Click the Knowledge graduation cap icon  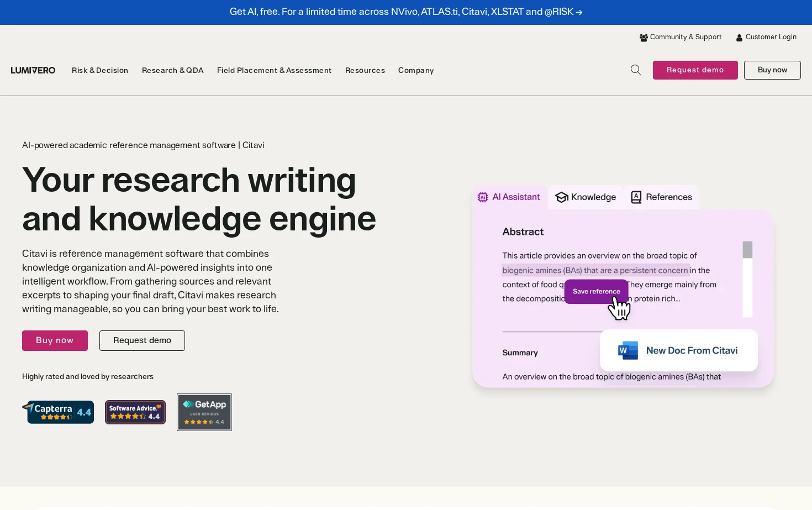[562, 197]
